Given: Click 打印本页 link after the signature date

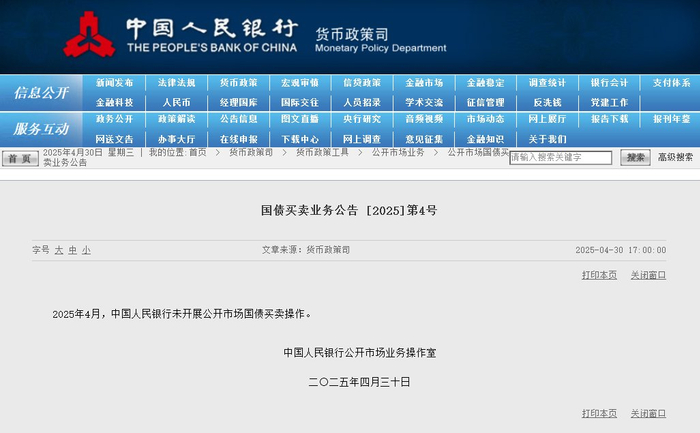Looking at the screenshot, I should tap(599, 413).
